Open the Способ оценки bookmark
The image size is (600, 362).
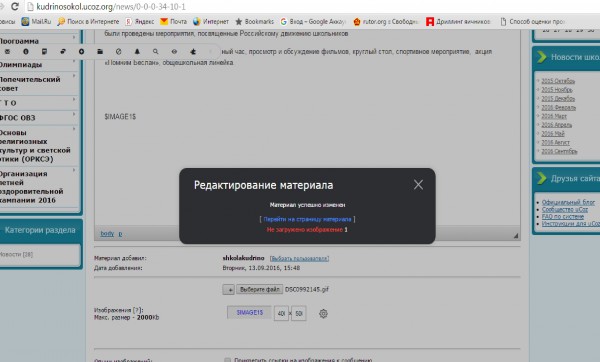click(532, 21)
